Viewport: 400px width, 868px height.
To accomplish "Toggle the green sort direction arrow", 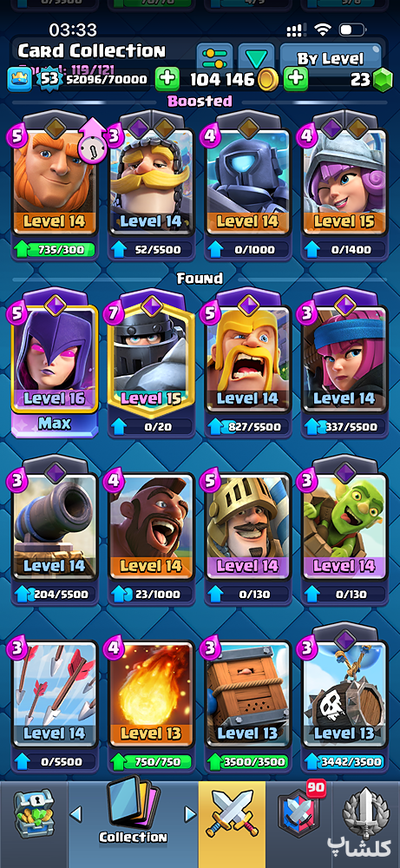I will point(256,57).
